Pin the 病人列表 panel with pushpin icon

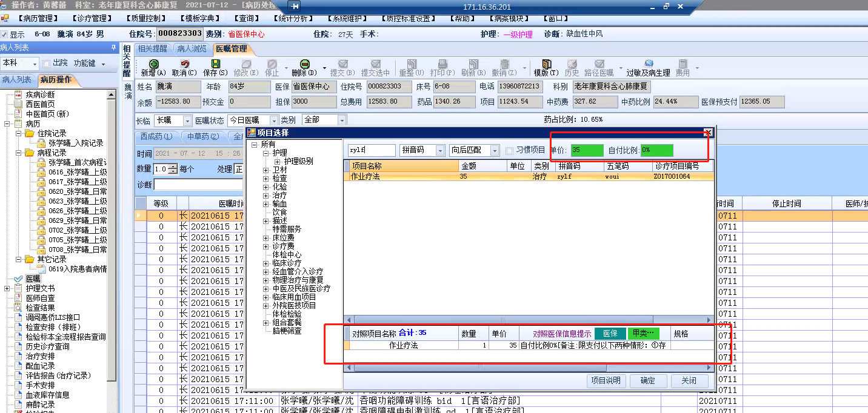coord(113,47)
